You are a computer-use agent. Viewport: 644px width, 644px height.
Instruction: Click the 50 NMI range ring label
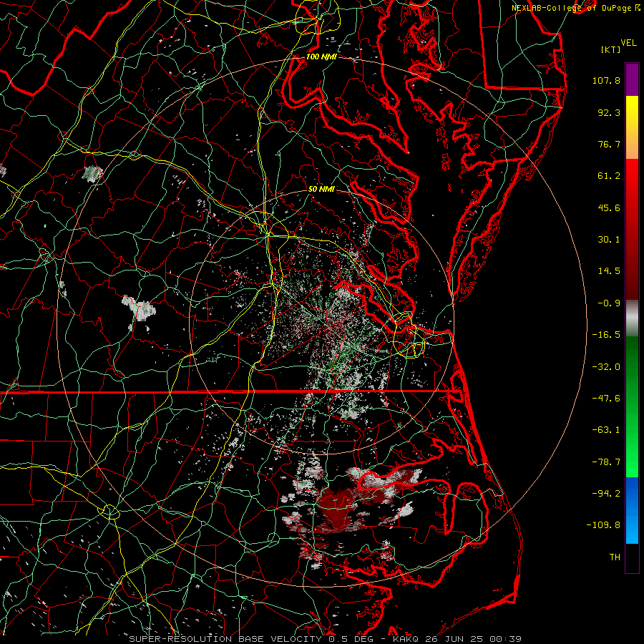[321, 189]
